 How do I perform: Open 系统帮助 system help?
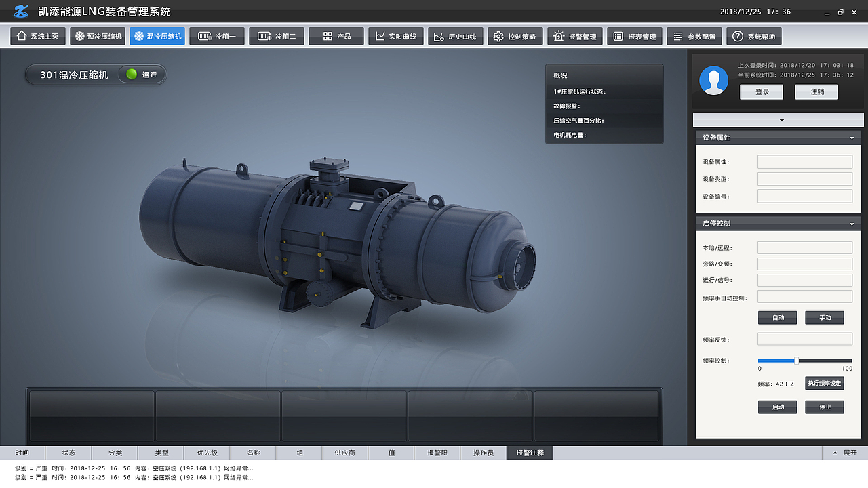point(754,36)
